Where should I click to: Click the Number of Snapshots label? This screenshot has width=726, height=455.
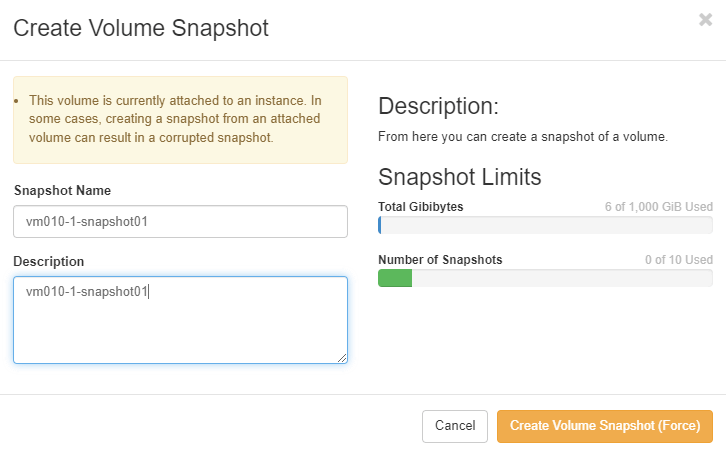pos(440,259)
